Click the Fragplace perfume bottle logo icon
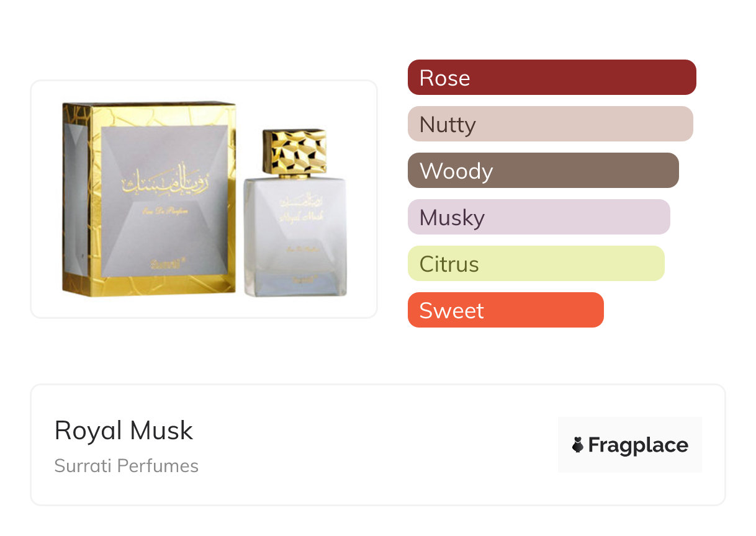This screenshot has width=756, height=536. tap(578, 445)
